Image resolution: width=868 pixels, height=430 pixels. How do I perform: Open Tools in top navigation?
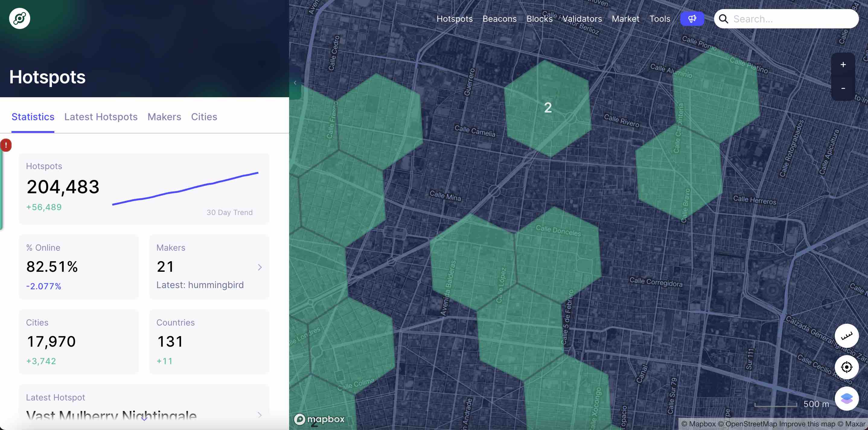tap(660, 19)
